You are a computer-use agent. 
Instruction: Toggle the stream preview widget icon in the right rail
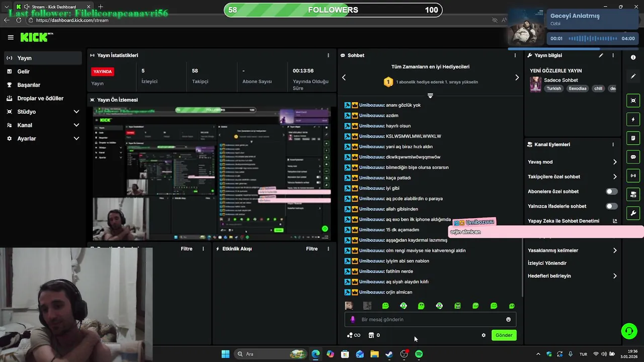pos(633,101)
